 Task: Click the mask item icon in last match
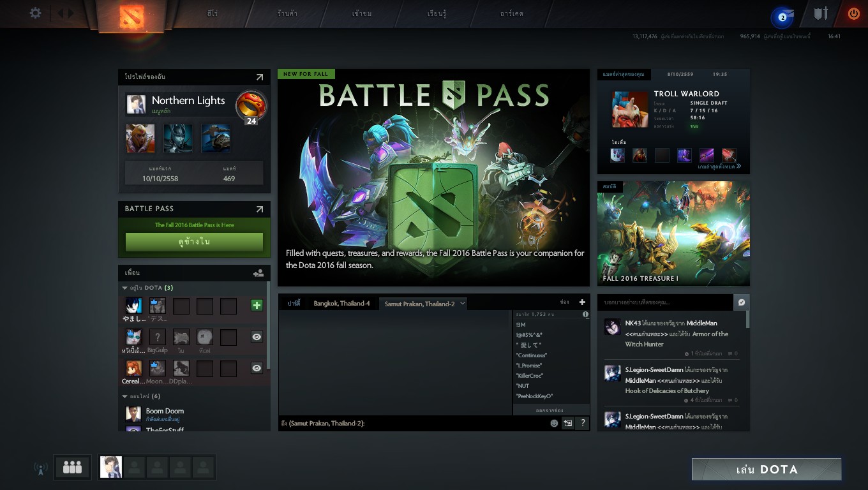[640, 155]
